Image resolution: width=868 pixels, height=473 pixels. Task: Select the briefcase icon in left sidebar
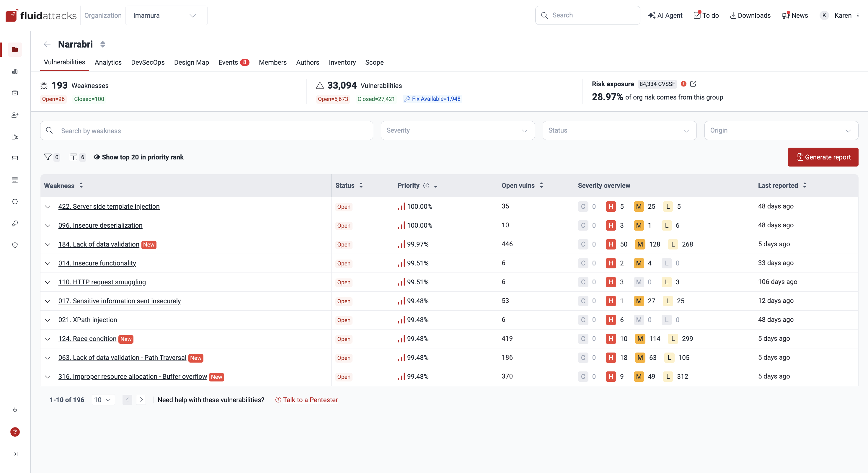point(15,93)
